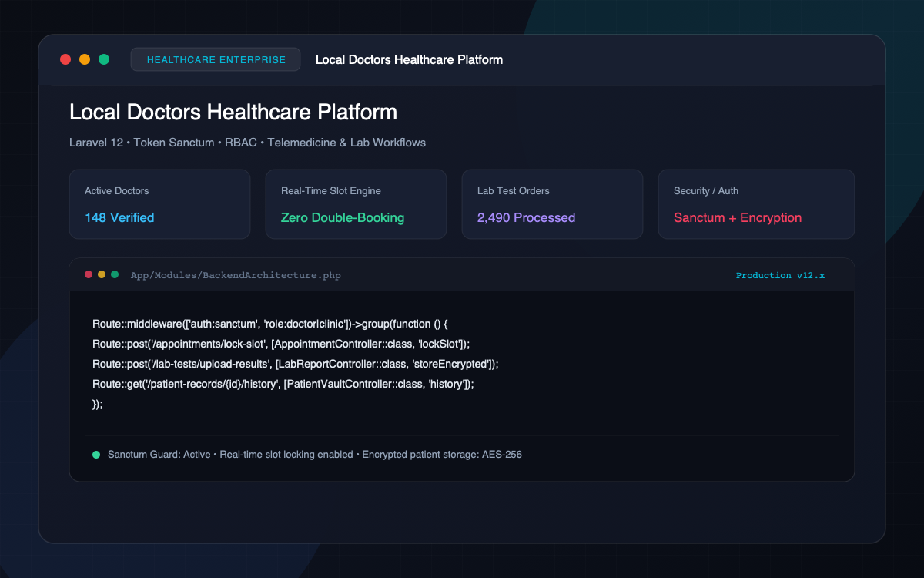Image resolution: width=924 pixels, height=578 pixels.
Task: Select the title bar text Local Doctors Healthcare Platform
Action: click(x=409, y=59)
